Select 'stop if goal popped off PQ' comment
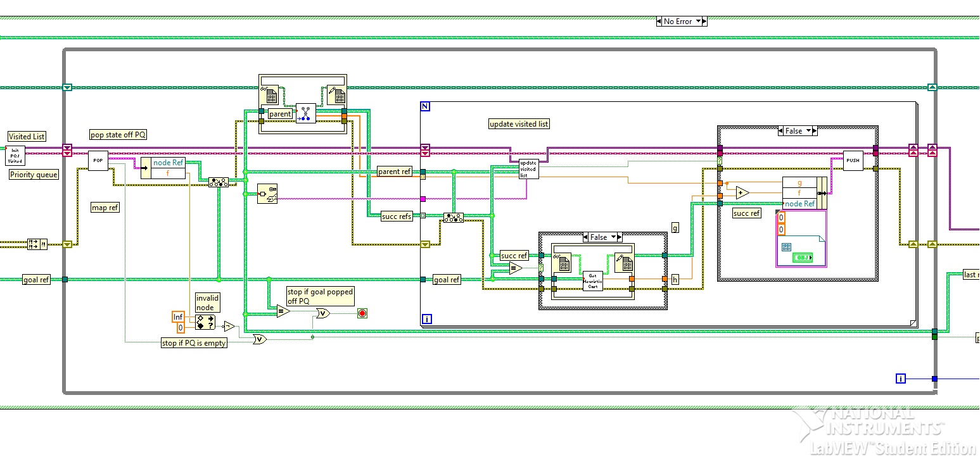The image size is (980, 457). (320, 296)
